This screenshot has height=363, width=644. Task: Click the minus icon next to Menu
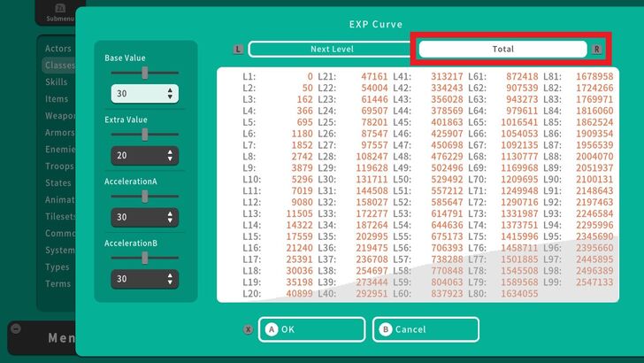15,328
